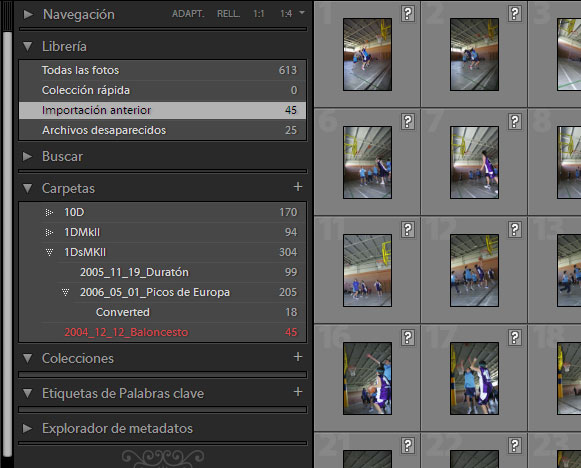Click missing-file question mark on photo 2
The width and height of the screenshot is (581, 468).
pyautogui.click(x=515, y=14)
